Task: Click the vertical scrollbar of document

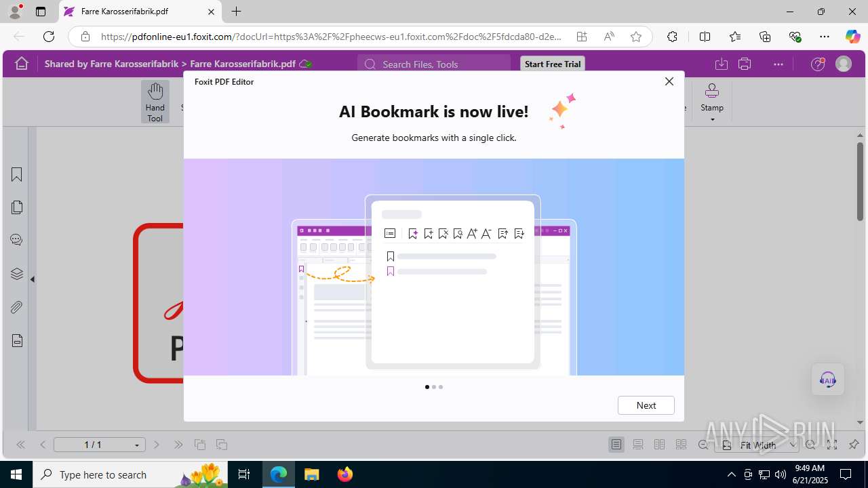Action: pyautogui.click(x=860, y=181)
